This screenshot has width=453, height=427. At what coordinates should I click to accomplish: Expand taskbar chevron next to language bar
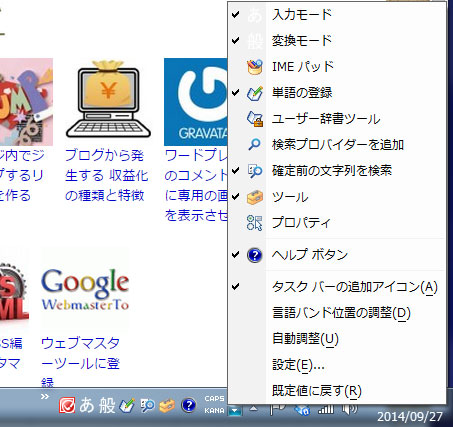coord(45,397)
